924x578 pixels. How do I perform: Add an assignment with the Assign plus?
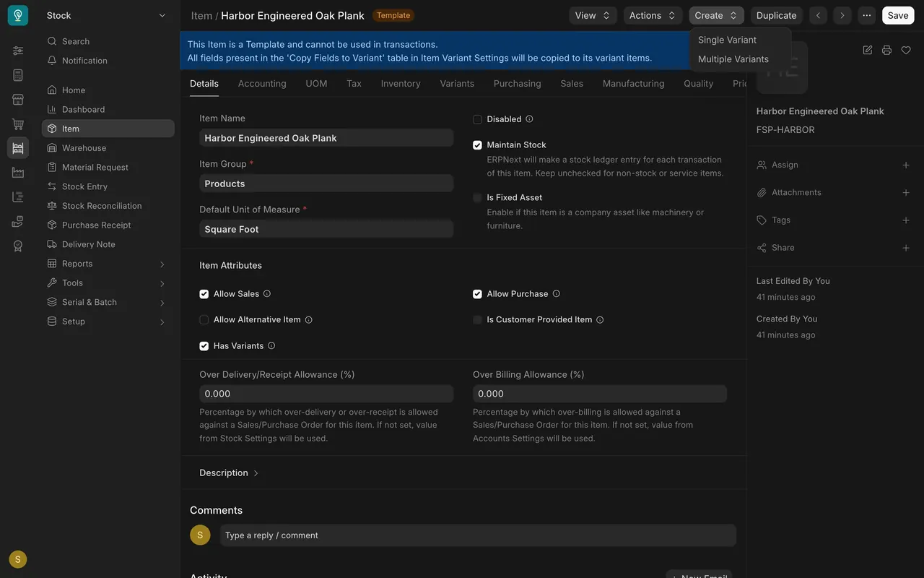click(906, 165)
